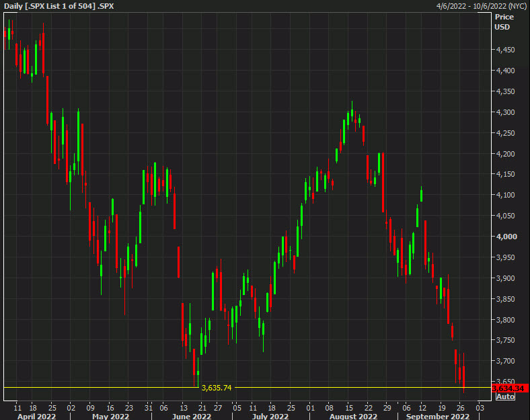Click the 3,900 price axis label
This screenshot has height=420, width=530.
click(505, 278)
